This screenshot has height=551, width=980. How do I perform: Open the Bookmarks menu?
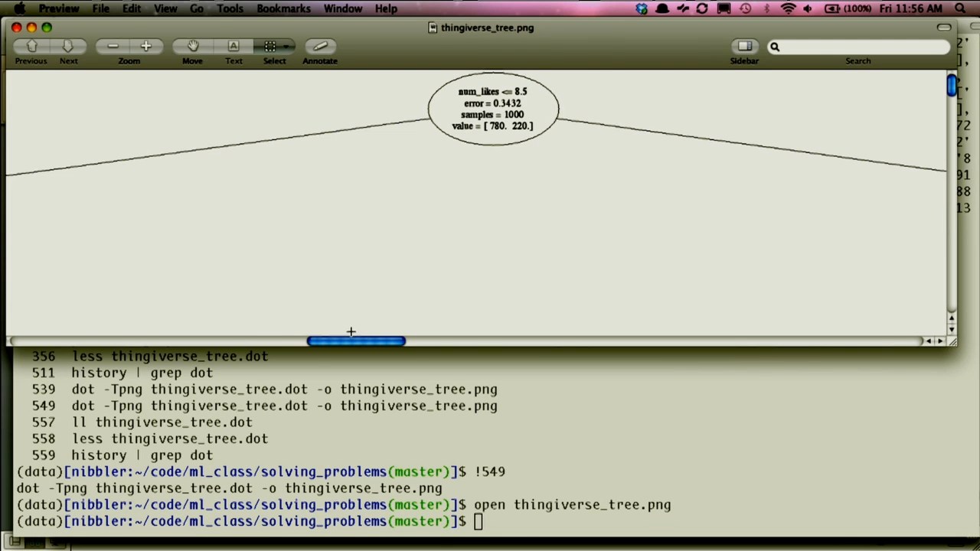(283, 8)
